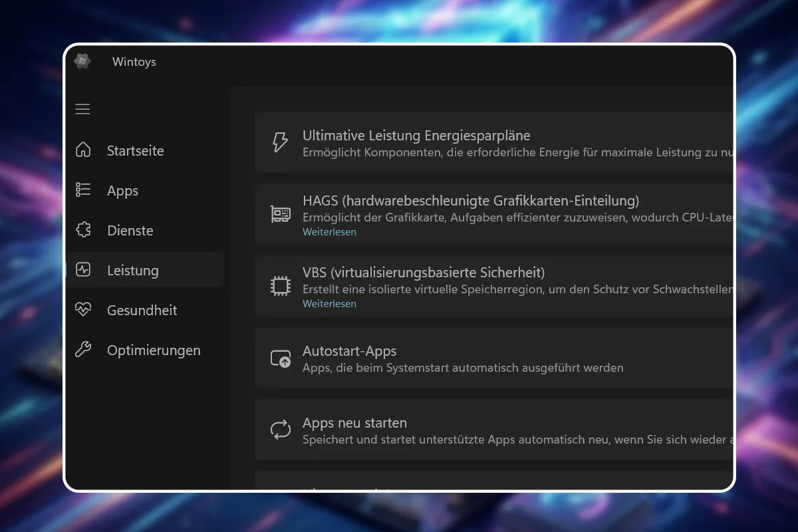This screenshot has height=532, width=798.
Task: Select the Dienste gear icon
Action: pyautogui.click(x=82, y=230)
